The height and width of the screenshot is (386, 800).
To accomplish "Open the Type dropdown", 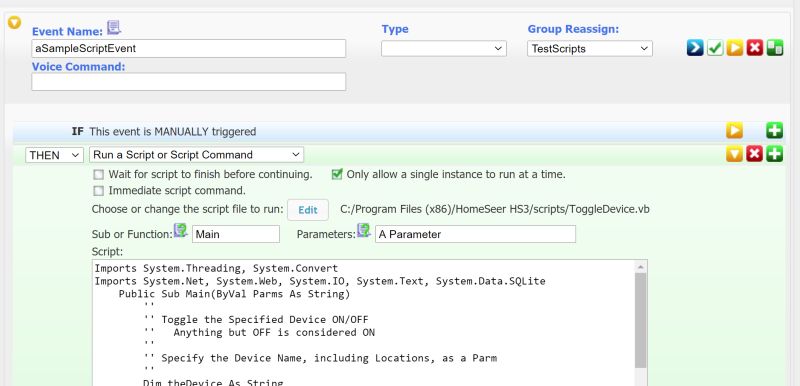I will point(444,48).
